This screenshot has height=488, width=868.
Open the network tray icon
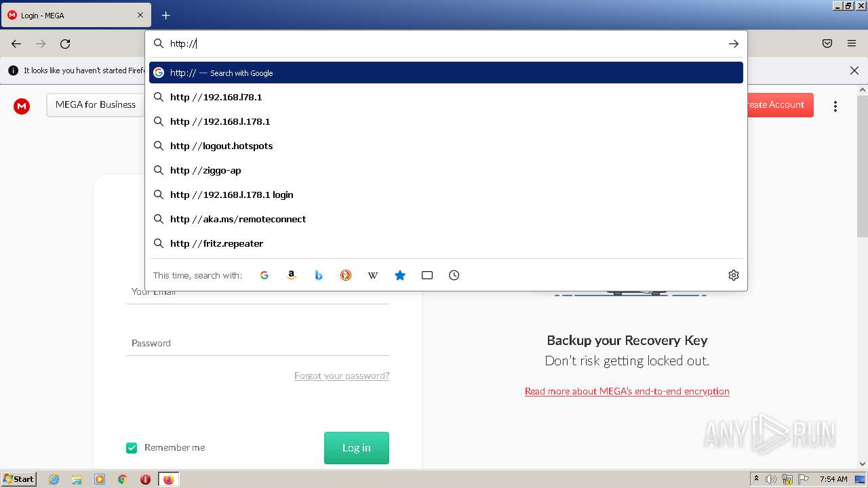[787, 479]
